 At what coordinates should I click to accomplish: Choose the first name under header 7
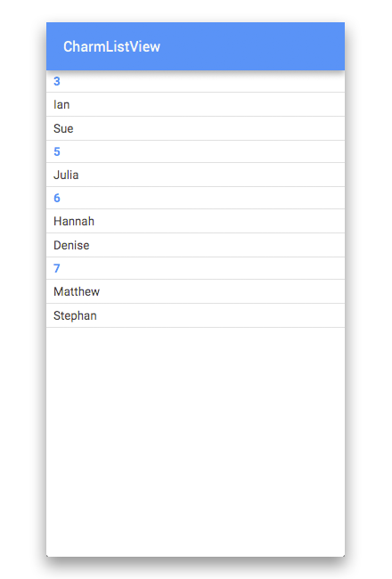[x=195, y=291]
